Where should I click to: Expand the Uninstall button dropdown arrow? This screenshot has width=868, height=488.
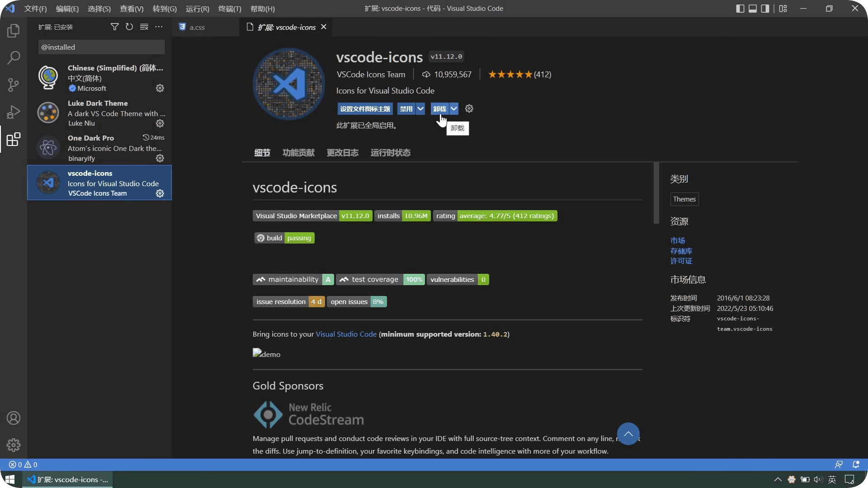point(454,108)
